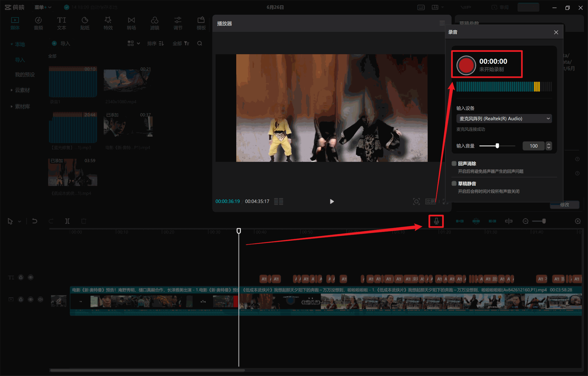Select 我的预设 in the sidebar
The height and width of the screenshot is (376, 588).
[25, 74]
